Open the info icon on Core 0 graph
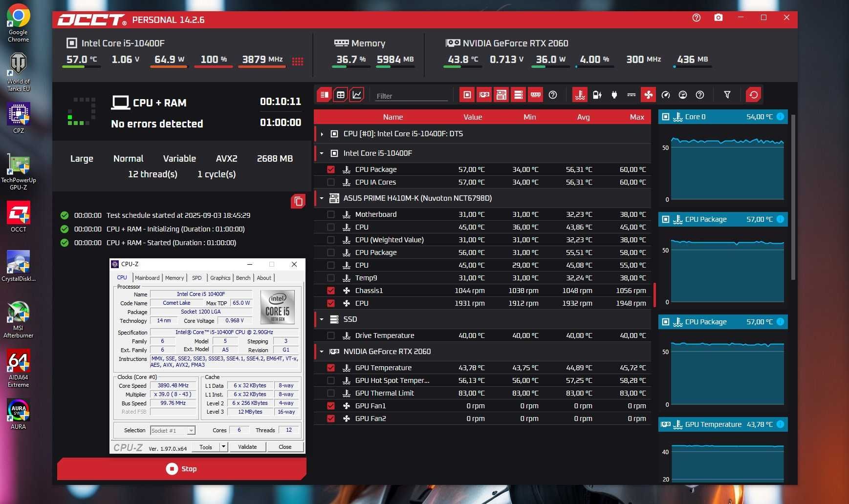The height and width of the screenshot is (504, 849). (780, 117)
